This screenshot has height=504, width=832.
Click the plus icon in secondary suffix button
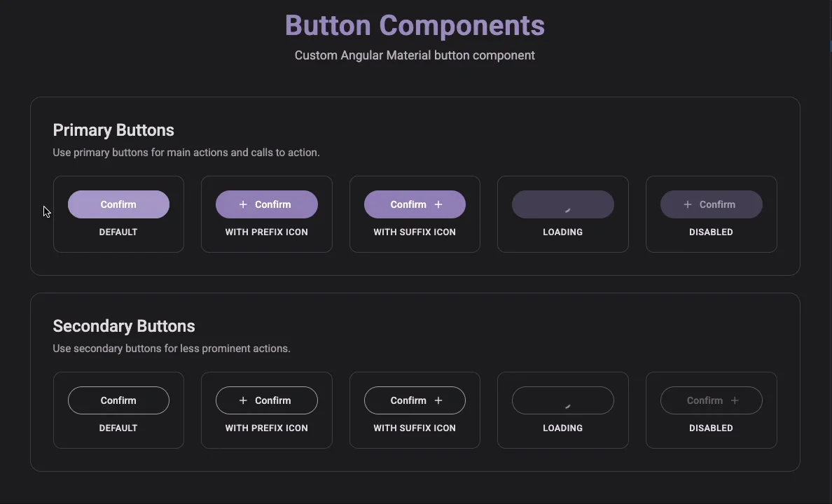438,400
